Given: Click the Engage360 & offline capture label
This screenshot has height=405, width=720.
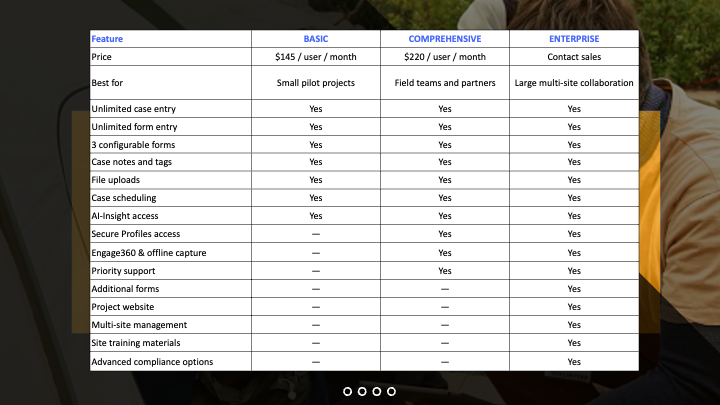Looking at the screenshot, I should pos(149,253).
